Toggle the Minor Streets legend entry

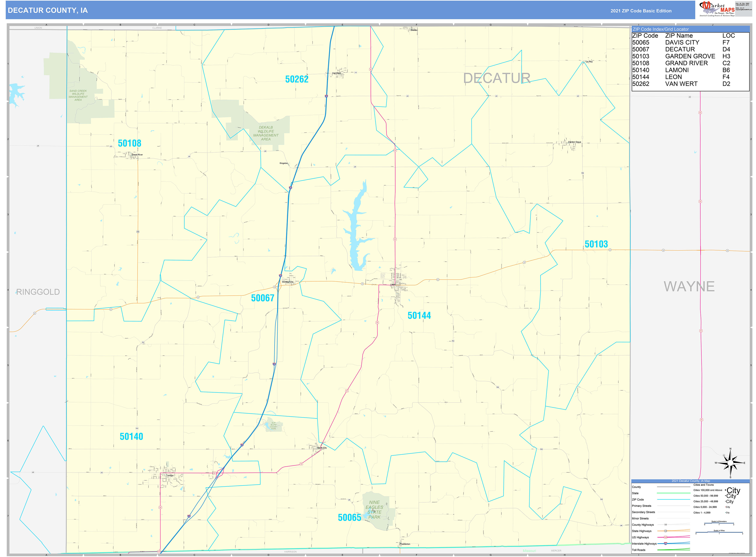(x=642, y=519)
